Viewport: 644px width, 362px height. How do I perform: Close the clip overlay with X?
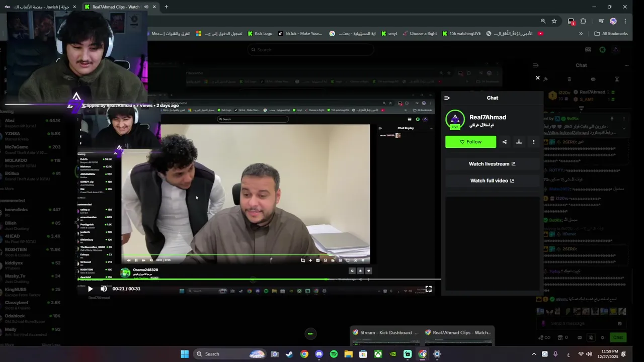[537, 78]
